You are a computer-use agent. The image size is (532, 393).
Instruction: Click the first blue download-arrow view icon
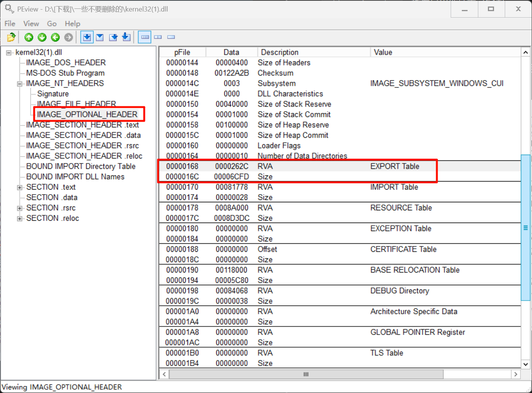click(x=87, y=37)
